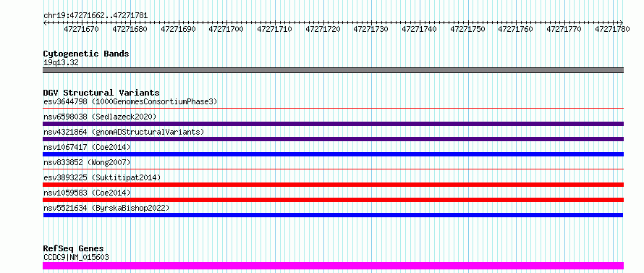Click the 47271670 ruler position label

pyautogui.click(x=81, y=29)
